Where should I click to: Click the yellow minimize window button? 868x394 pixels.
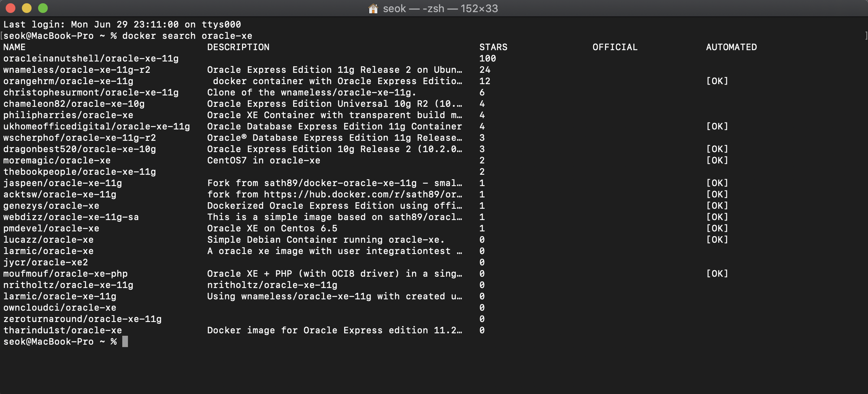(x=27, y=8)
